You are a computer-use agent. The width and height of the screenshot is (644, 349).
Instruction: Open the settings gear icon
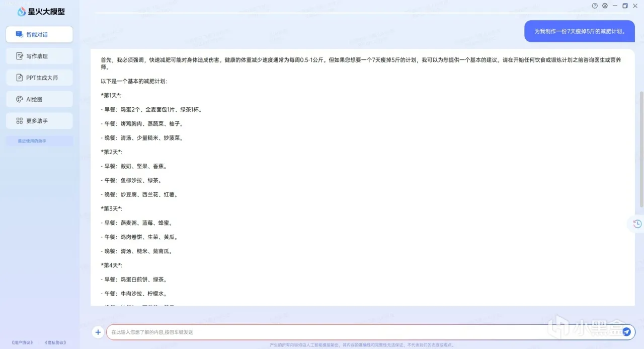pyautogui.click(x=605, y=6)
